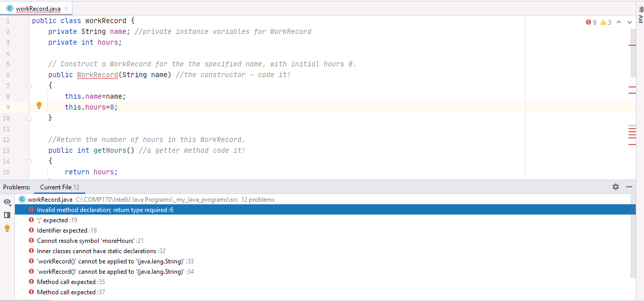Toggle editor preview square icon in Problems sidebar
Viewport: 644px width, 301px height.
pyautogui.click(x=7, y=215)
